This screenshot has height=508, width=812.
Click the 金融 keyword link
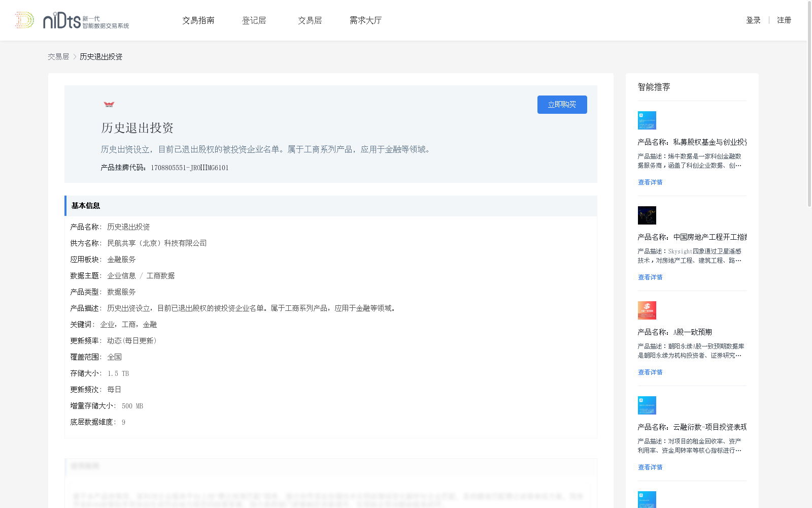click(150, 325)
